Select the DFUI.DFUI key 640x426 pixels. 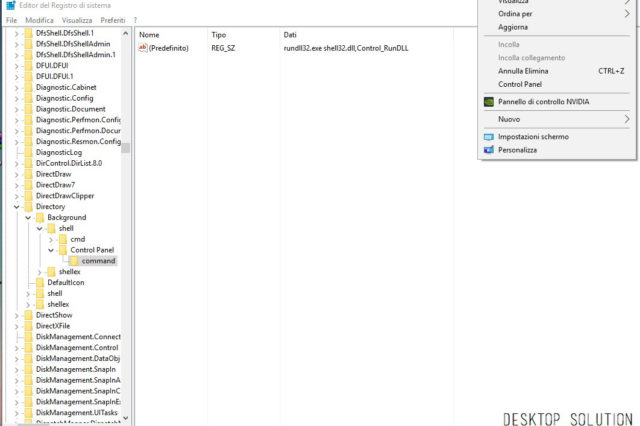[52, 65]
